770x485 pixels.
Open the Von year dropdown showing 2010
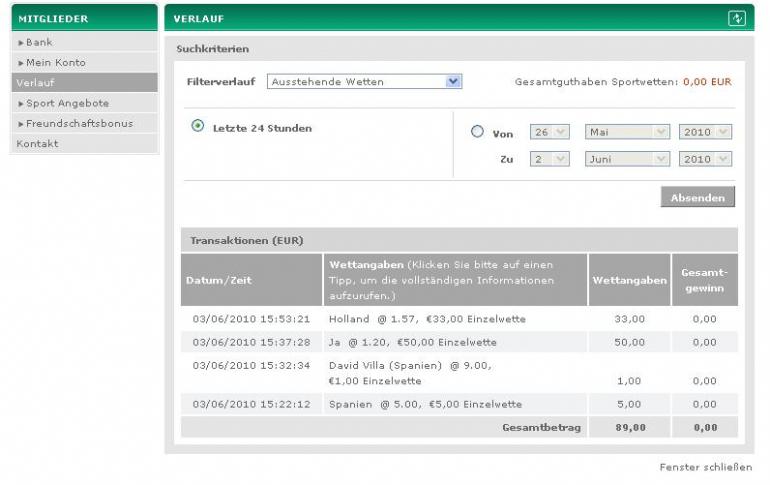pos(705,132)
